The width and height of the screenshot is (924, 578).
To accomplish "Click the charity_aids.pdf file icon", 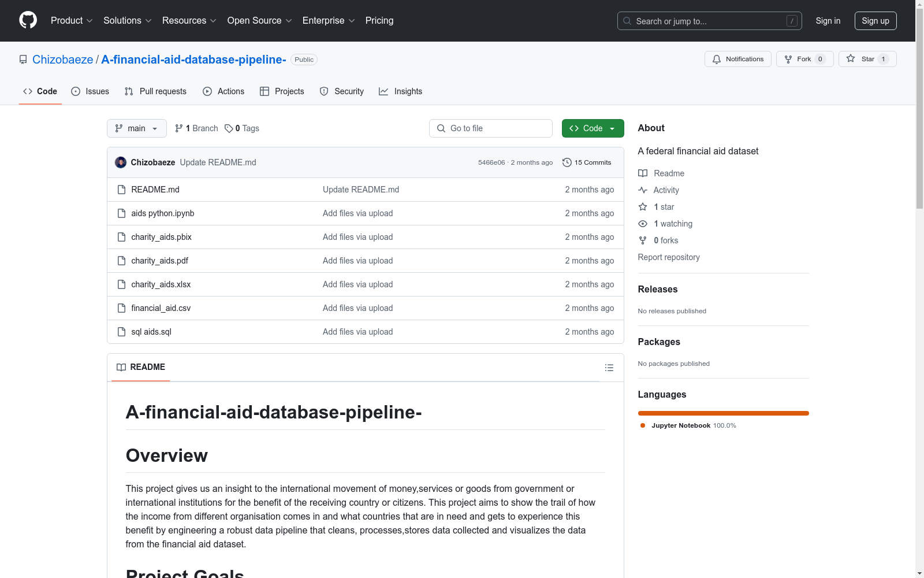I will pos(121,261).
